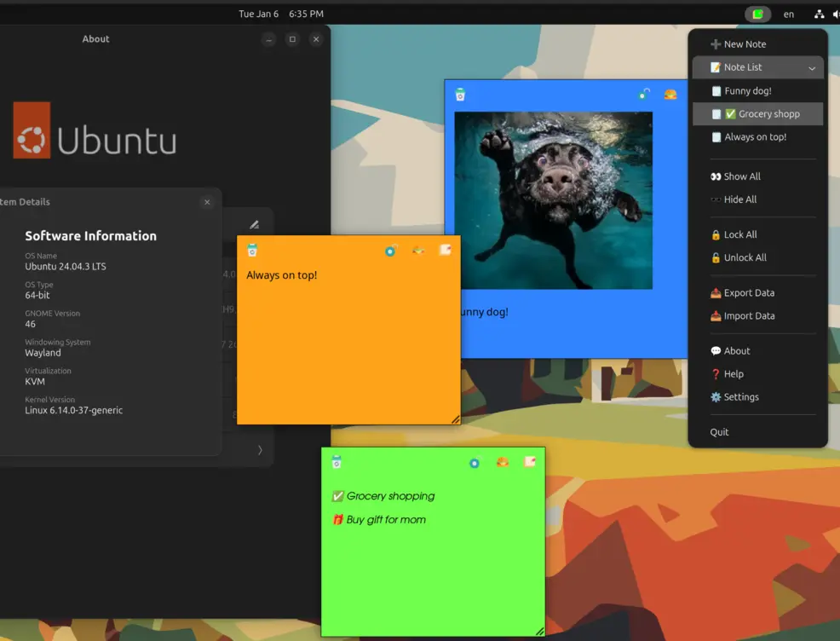Screen dimensions: 840x641
Task: Click the new note icon on the green note
Action: coord(530,462)
